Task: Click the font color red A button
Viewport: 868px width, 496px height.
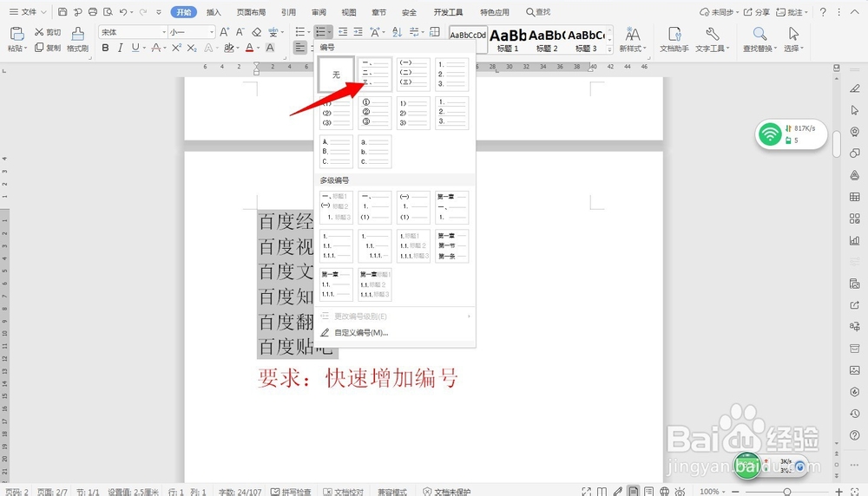Action: 249,48
